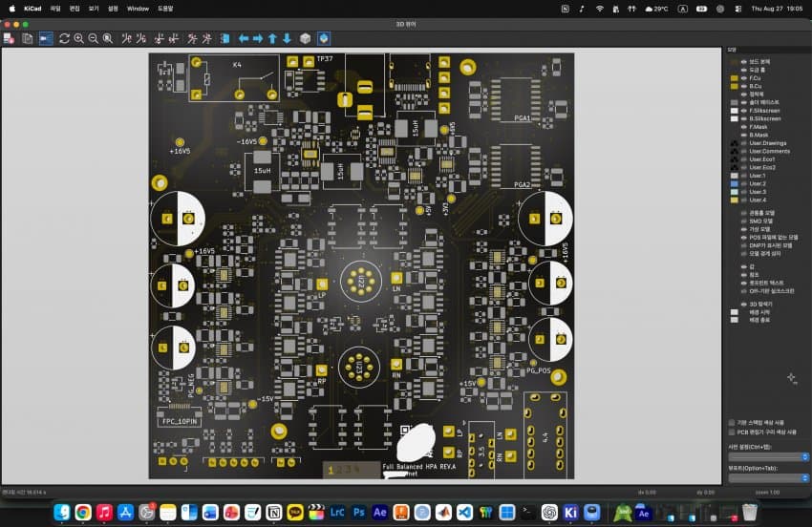
Task: Click the K4 relay on the 3D board
Action: pos(234,77)
